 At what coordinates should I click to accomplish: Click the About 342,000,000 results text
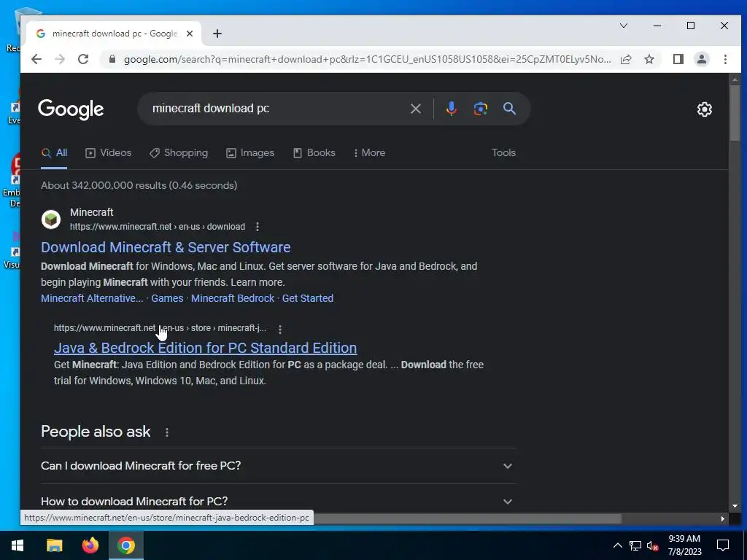pyautogui.click(x=139, y=186)
